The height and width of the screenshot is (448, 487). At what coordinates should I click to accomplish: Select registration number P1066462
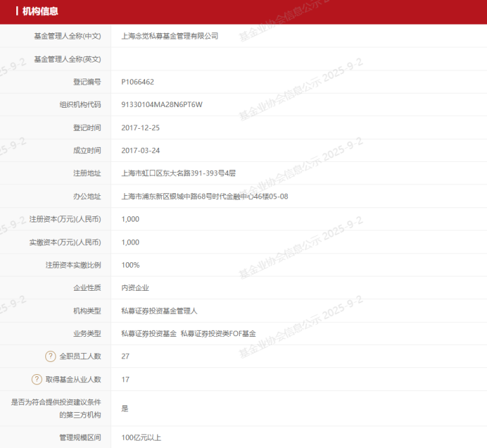pos(137,82)
